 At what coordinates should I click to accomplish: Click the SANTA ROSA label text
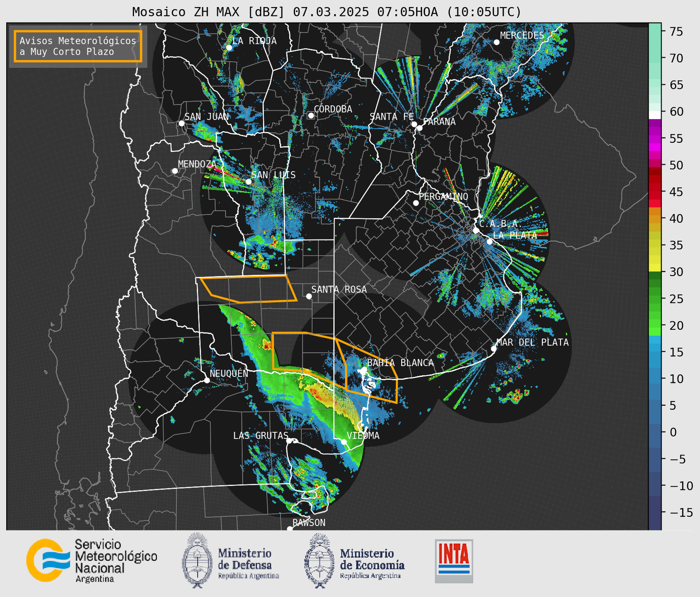coord(339,289)
